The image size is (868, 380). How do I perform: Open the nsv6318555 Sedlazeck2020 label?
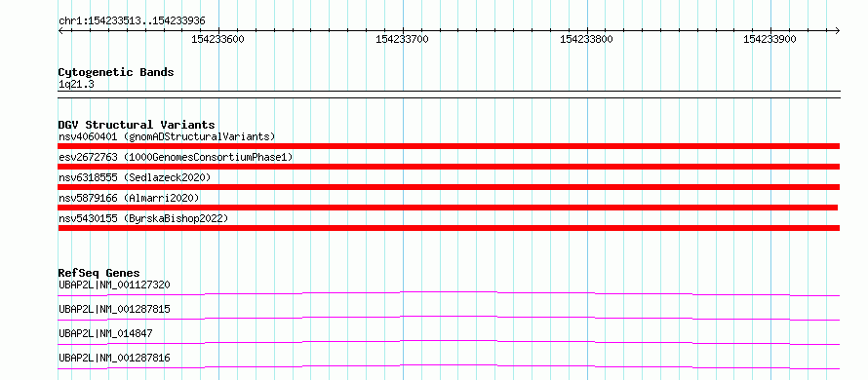(135, 177)
